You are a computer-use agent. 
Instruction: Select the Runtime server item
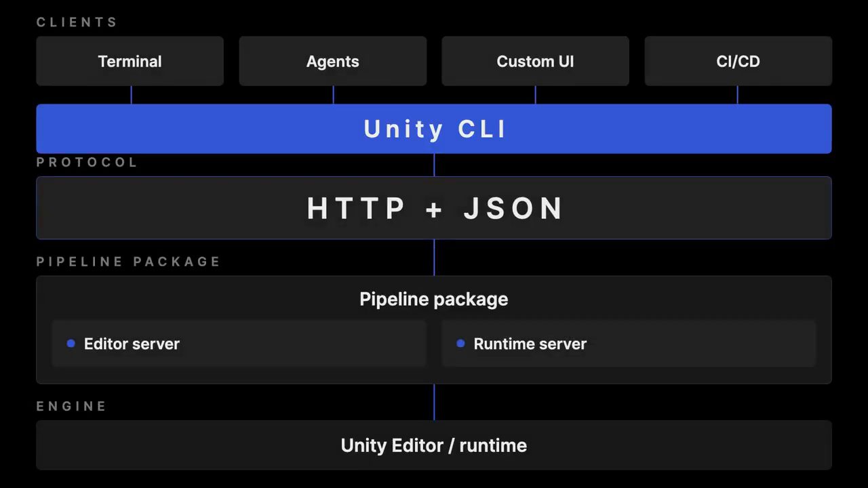click(x=629, y=344)
